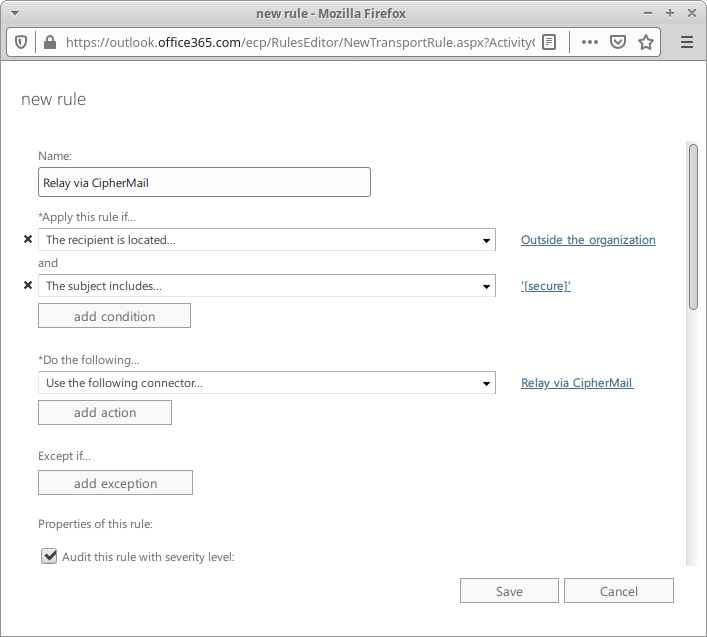Open 'The recipient is located...' dropdown
The width and height of the screenshot is (707, 637).
click(267, 240)
